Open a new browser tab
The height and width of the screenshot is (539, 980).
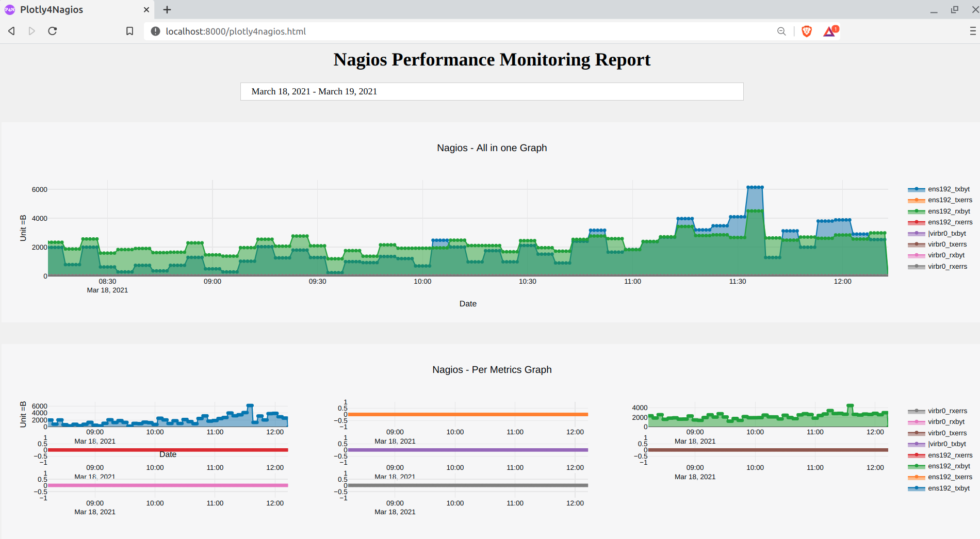tap(167, 10)
